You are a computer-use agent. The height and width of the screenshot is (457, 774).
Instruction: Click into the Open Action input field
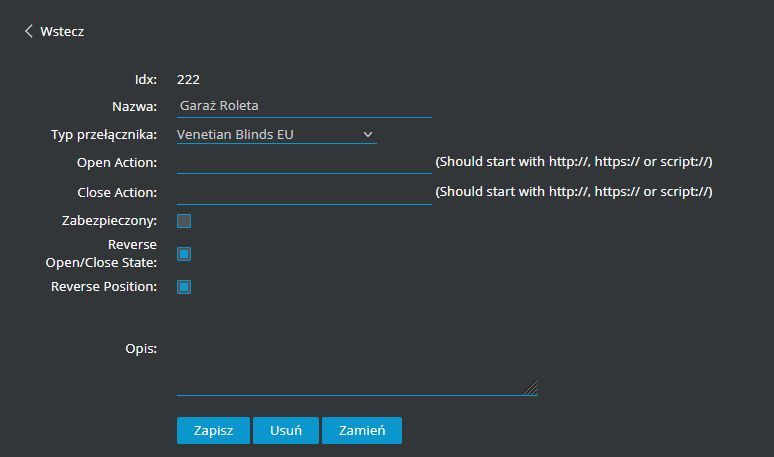click(304, 162)
